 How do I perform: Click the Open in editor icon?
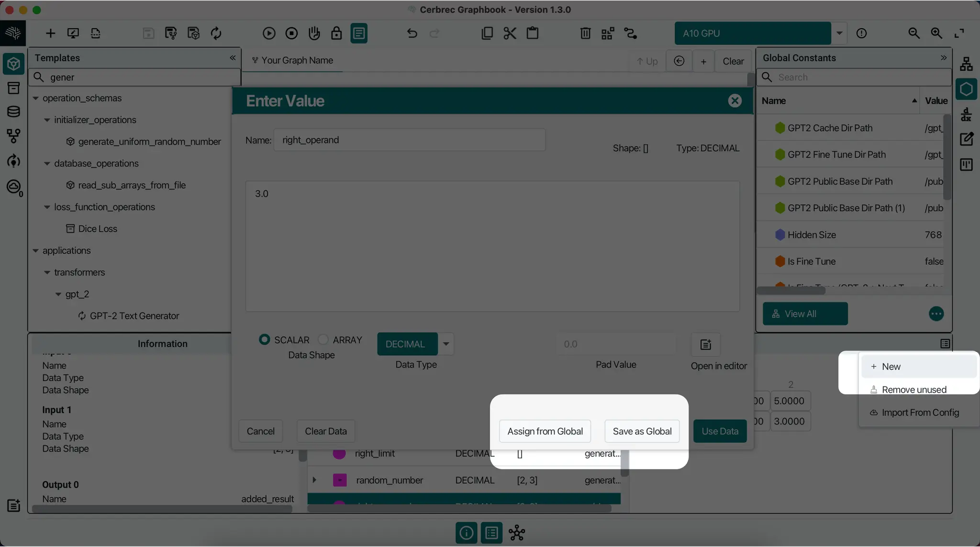[x=705, y=345]
